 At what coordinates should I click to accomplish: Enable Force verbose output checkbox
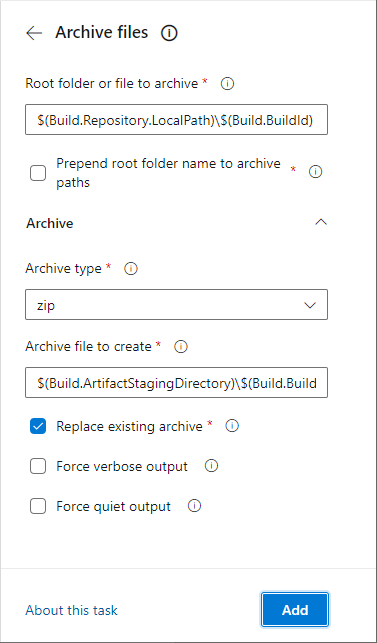38,466
